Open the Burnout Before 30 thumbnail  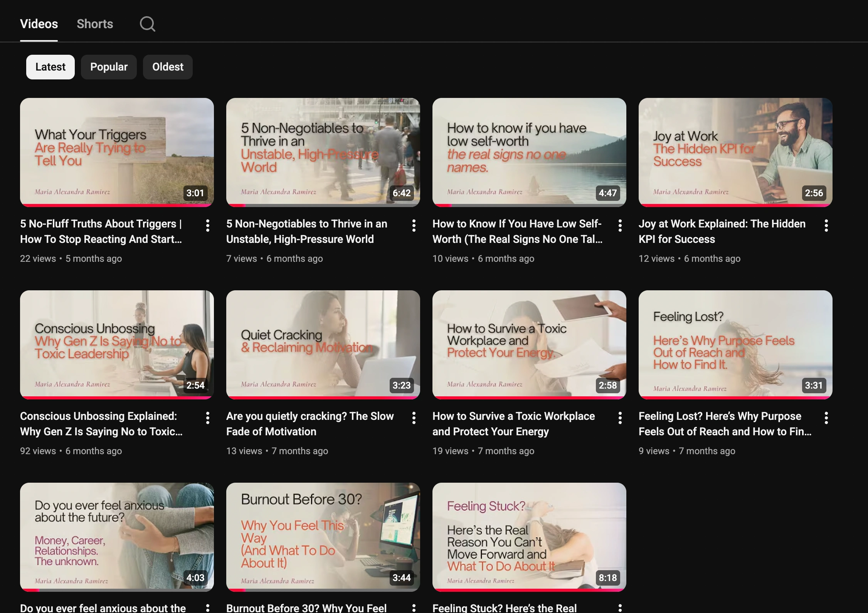click(x=323, y=537)
